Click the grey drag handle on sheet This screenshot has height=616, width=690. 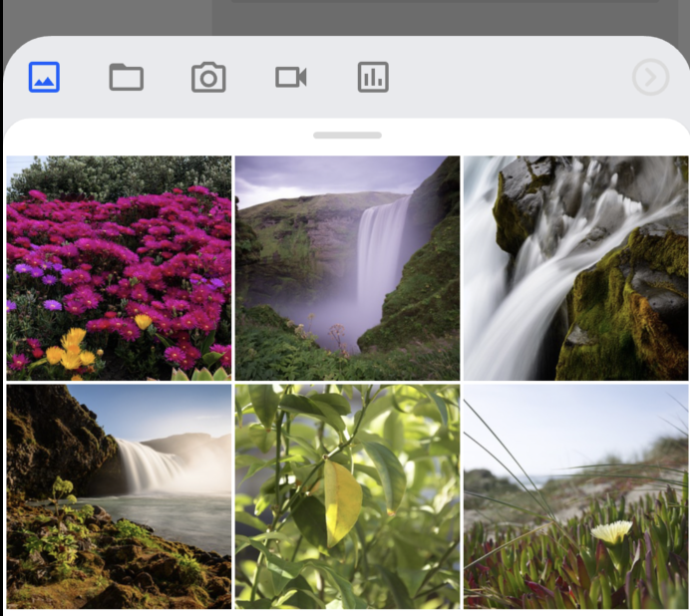click(x=347, y=135)
